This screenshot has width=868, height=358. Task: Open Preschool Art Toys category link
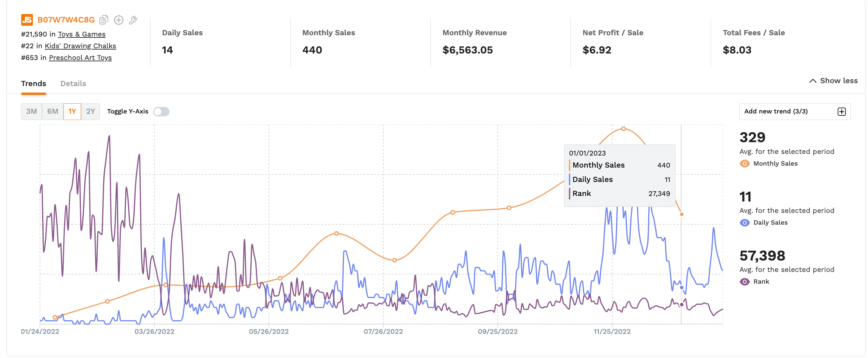point(80,58)
